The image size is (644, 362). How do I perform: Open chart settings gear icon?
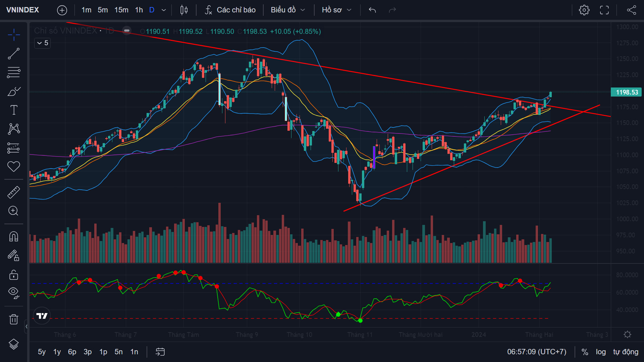[584, 10]
